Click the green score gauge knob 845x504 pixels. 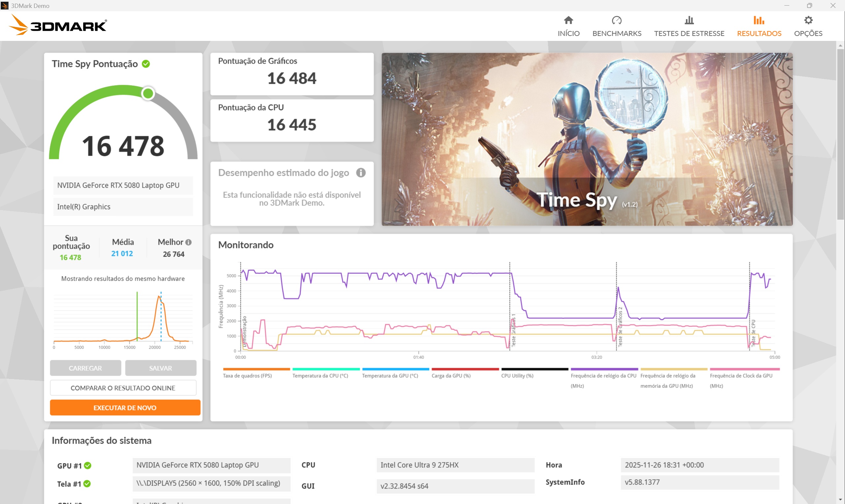pos(148,93)
